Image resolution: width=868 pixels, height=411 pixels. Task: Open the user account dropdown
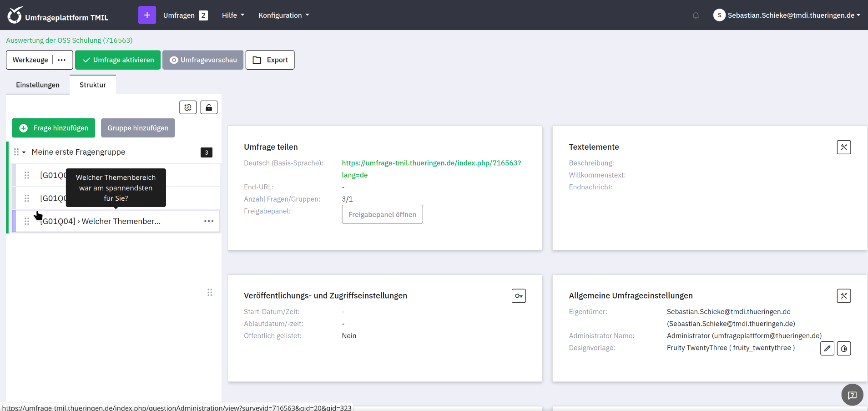click(x=787, y=15)
